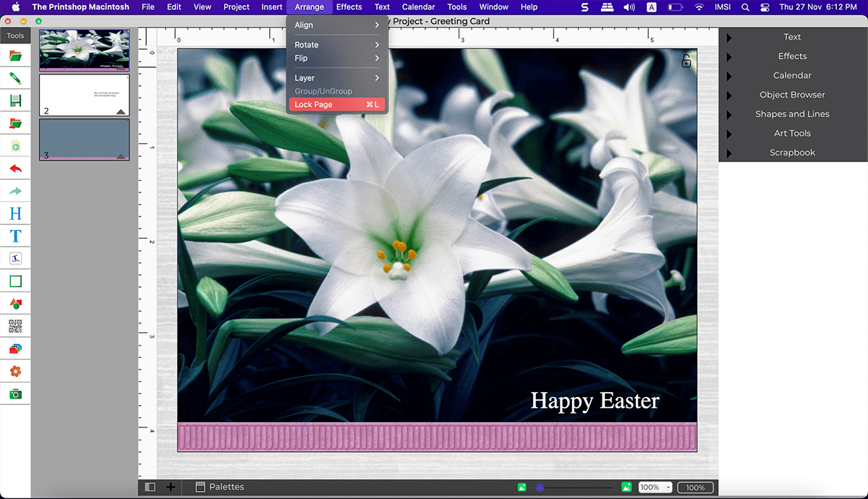Select the Headline tool (blue H)

[x=15, y=213]
